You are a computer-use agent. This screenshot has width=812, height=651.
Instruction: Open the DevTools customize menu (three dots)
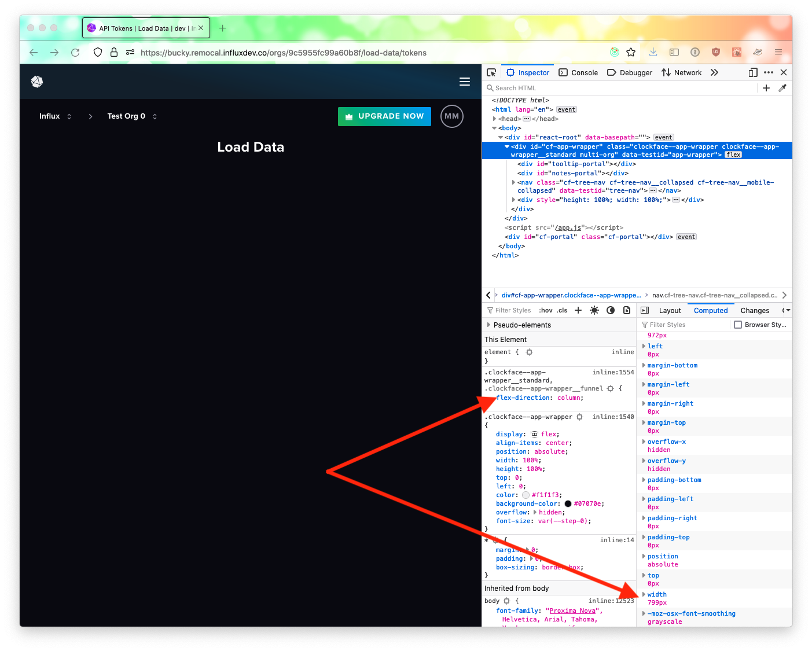click(769, 72)
